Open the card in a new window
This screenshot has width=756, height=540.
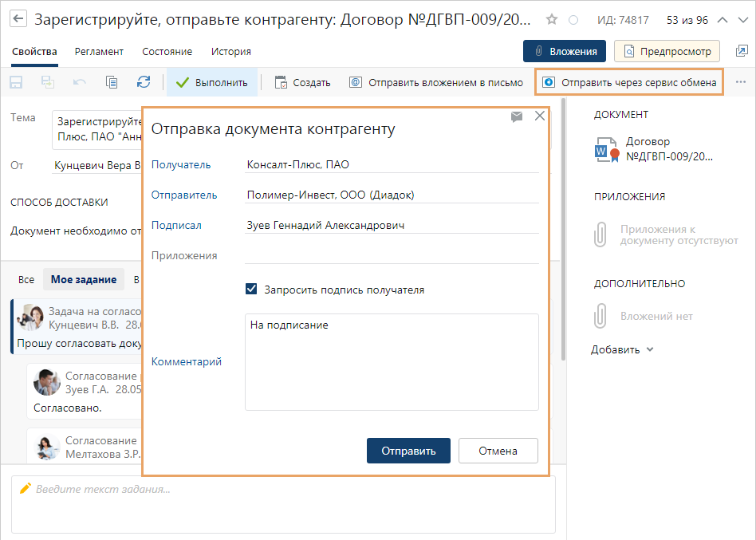pos(740,51)
